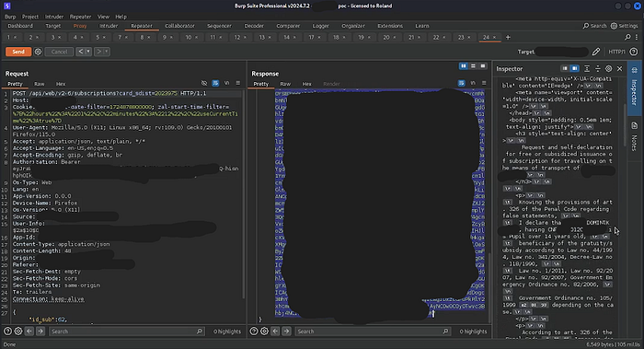Screen dimensions: 644x349
Task: Switch to top-bottom layout view
Action: point(473,66)
